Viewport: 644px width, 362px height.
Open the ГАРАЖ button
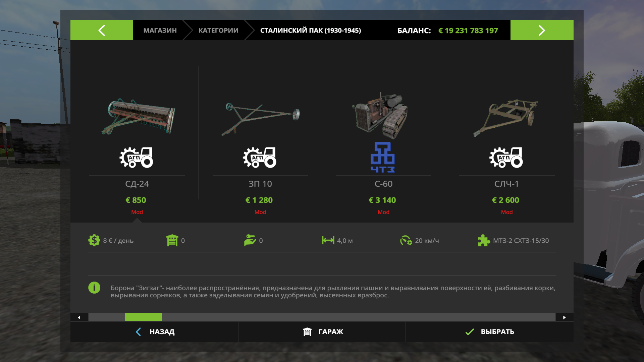click(322, 331)
